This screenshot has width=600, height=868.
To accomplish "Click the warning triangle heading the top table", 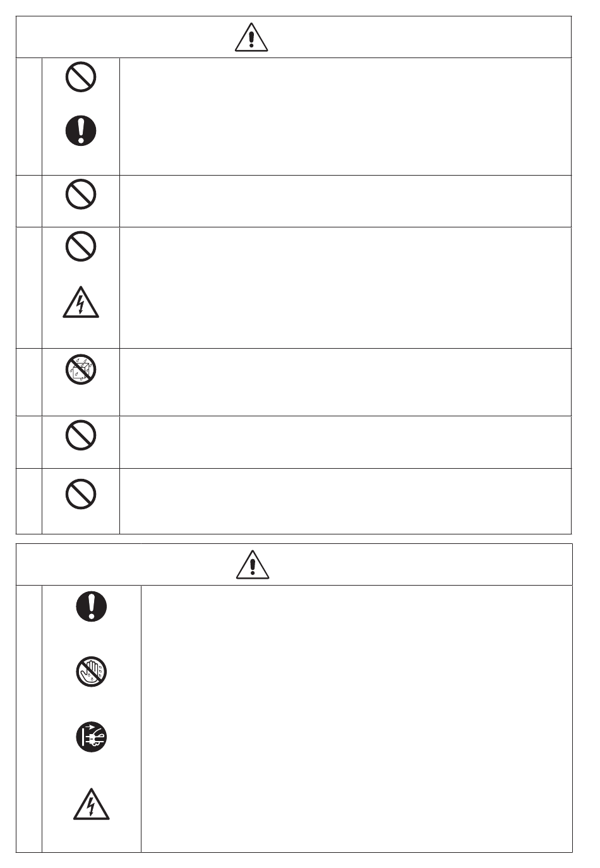I will click(251, 38).
